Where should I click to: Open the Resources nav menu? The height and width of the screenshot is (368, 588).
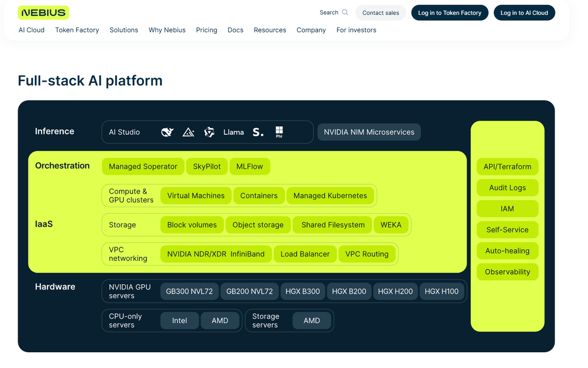[270, 30]
